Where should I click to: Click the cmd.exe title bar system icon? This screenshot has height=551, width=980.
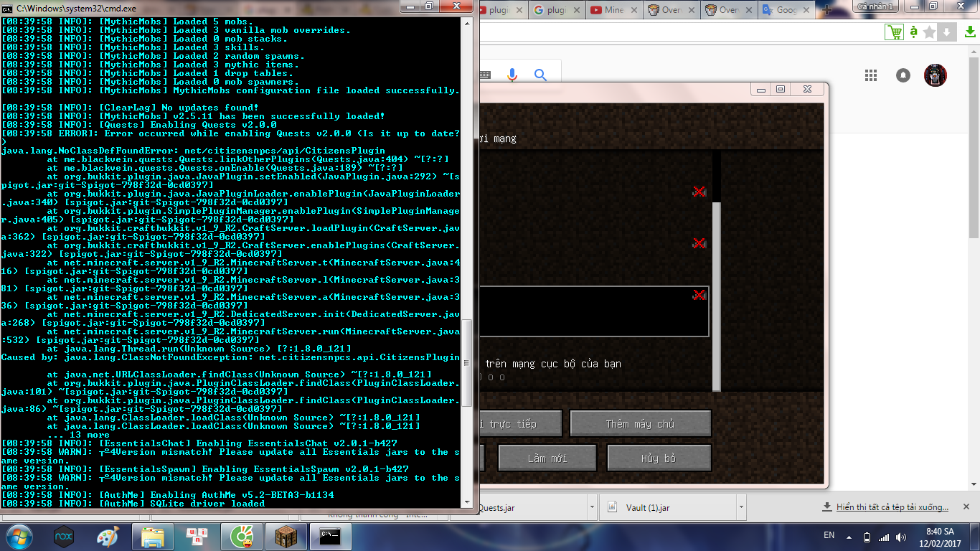tap(6, 8)
